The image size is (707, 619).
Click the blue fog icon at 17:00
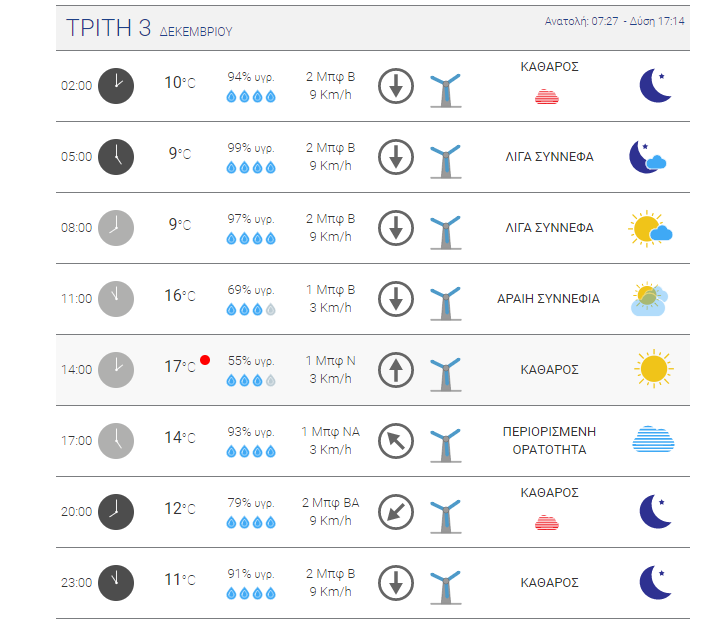[653, 439]
